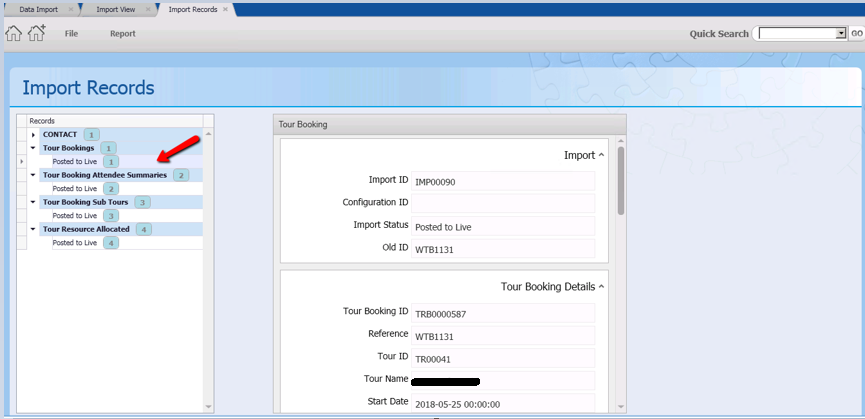This screenshot has height=419, width=865.
Task: Open the Quick Search dropdown arrow
Action: (x=841, y=34)
